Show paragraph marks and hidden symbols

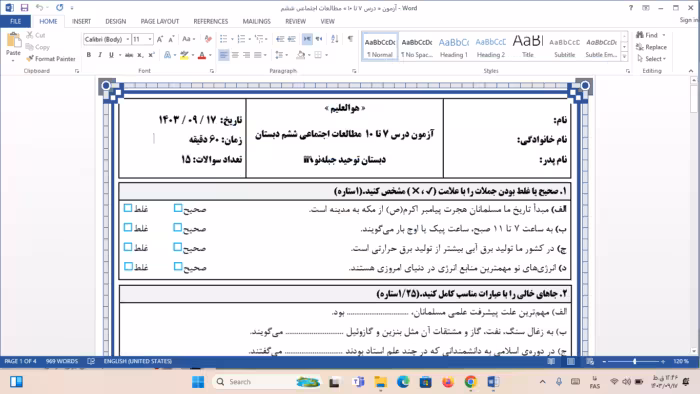[350, 39]
